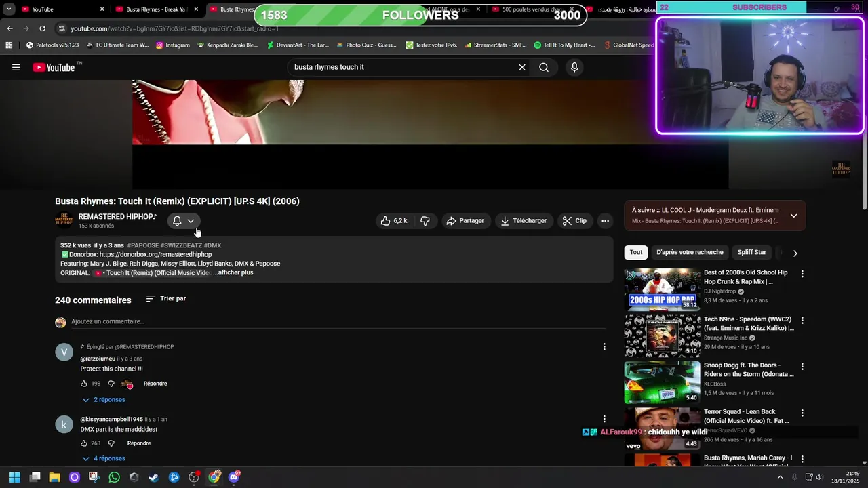Reload the page with refresh icon
The height and width of the screenshot is (488, 868).
(x=42, y=28)
